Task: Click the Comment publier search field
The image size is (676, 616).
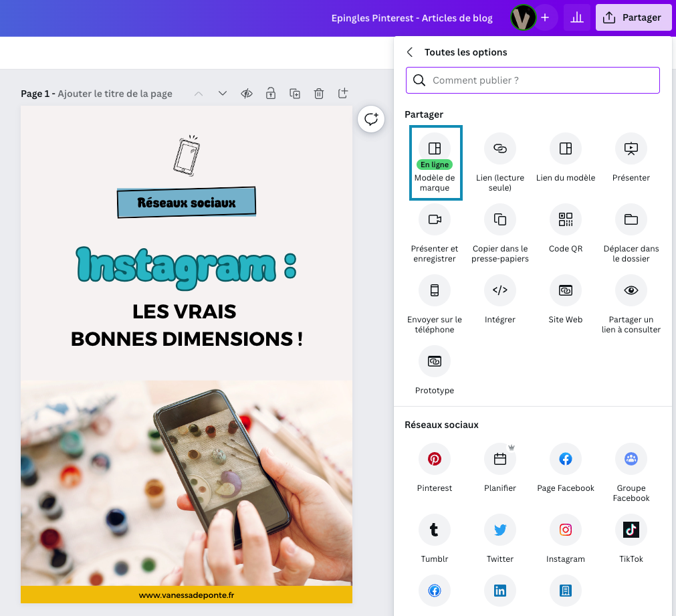Action: pyautogui.click(x=532, y=80)
